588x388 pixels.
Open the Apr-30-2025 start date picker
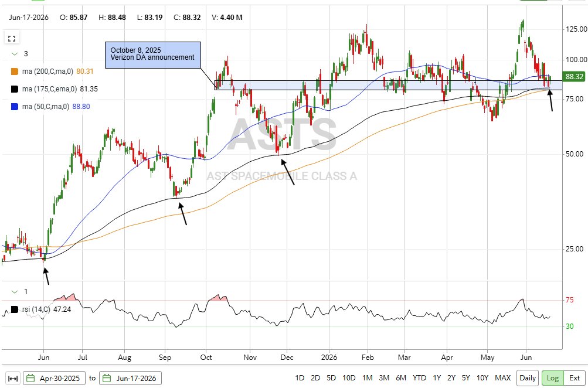55,378
